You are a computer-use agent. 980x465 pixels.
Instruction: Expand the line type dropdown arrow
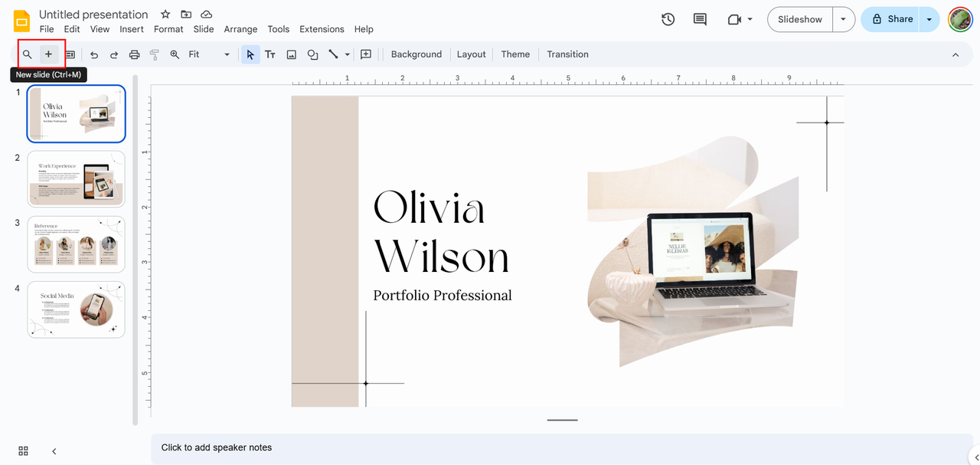pyautogui.click(x=348, y=54)
